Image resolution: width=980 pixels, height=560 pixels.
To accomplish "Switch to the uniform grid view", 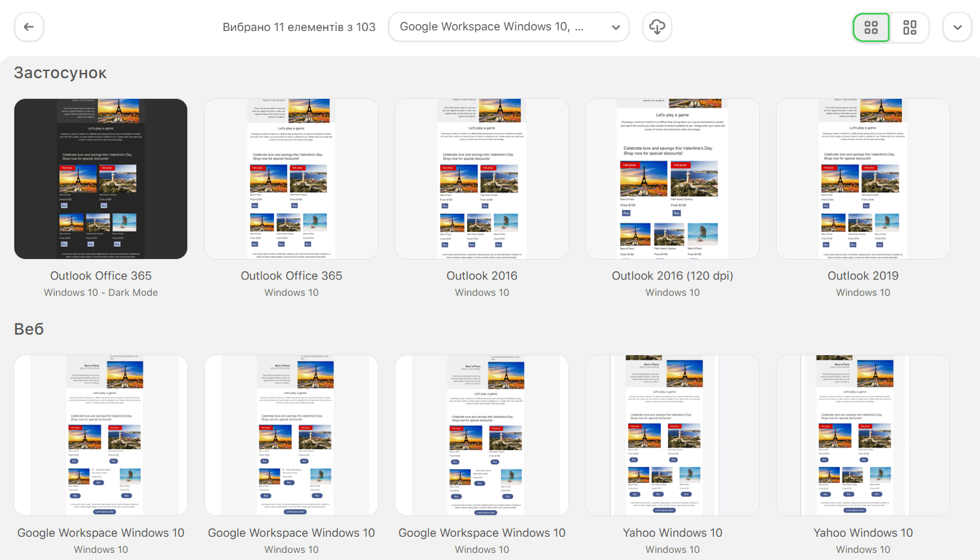I will click(871, 27).
